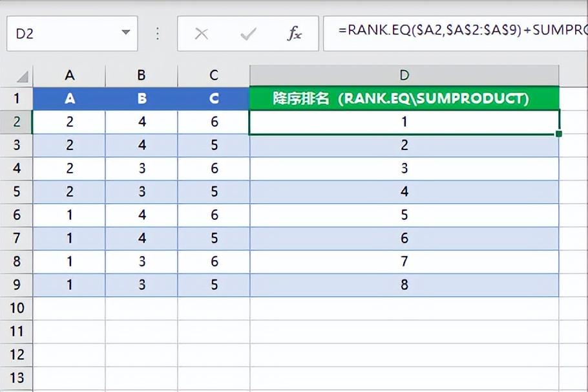Click empty cell A10
Viewport: 588px width, 392px height.
tap(69, 308)
